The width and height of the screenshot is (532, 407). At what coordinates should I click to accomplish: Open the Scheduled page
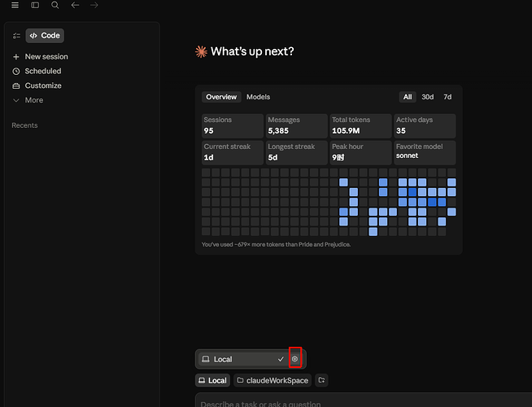(x=37, y=72)
